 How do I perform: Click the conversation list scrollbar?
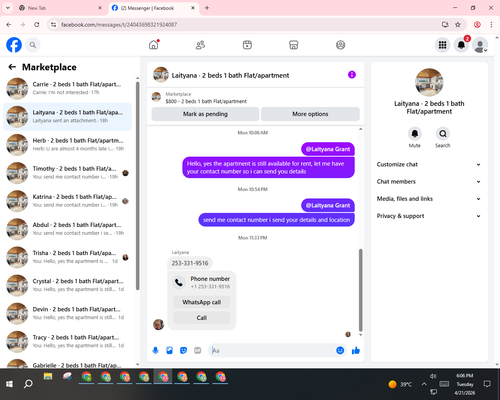point(137,185)
